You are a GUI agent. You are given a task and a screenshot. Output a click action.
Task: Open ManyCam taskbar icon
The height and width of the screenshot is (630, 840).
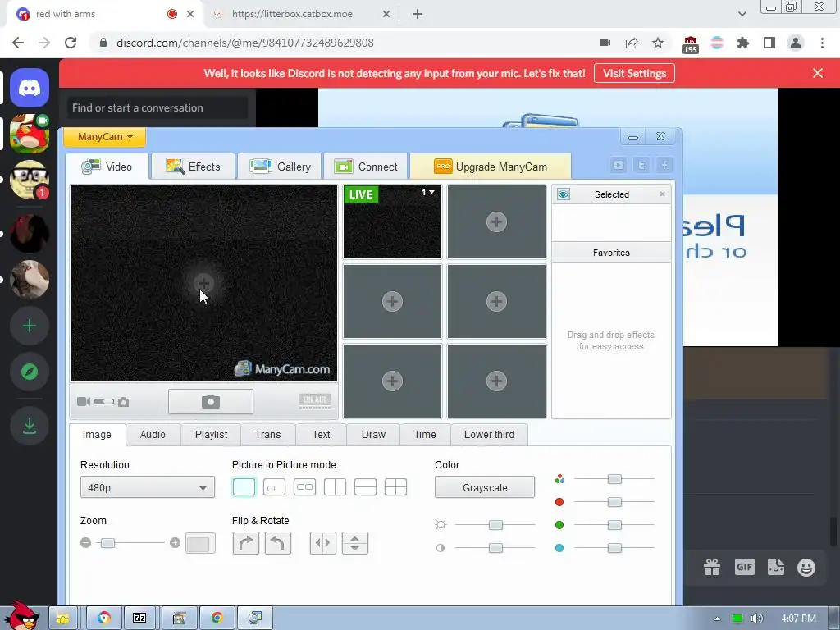255,619
